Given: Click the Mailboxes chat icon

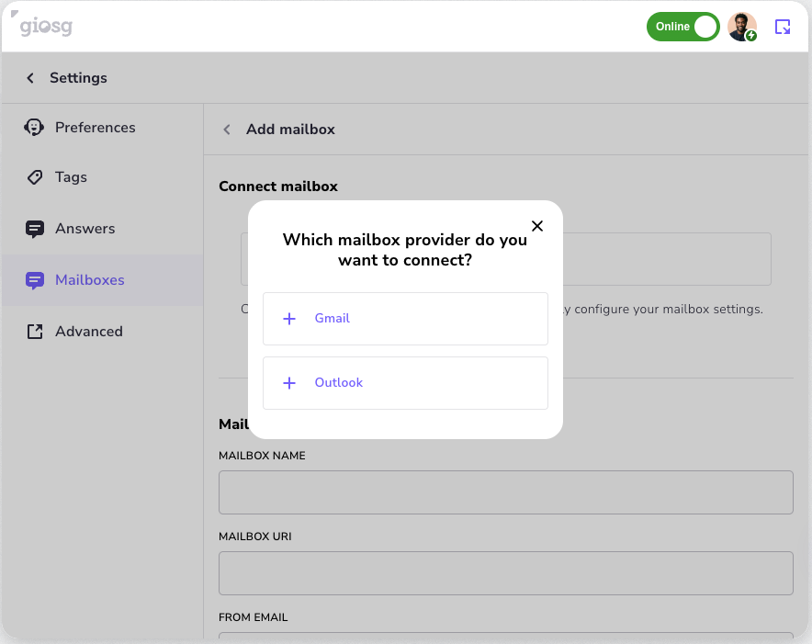Looking at the screenshot, I should (x=33, y=279).
